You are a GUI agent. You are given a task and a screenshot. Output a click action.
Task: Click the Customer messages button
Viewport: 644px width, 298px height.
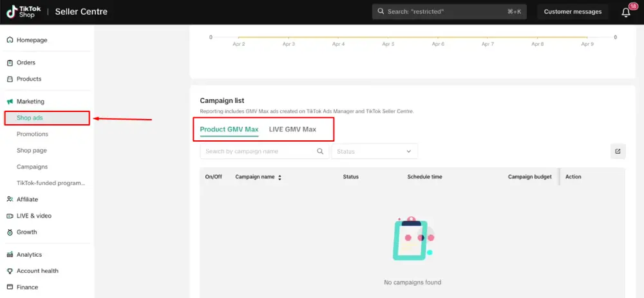[573, 12]
